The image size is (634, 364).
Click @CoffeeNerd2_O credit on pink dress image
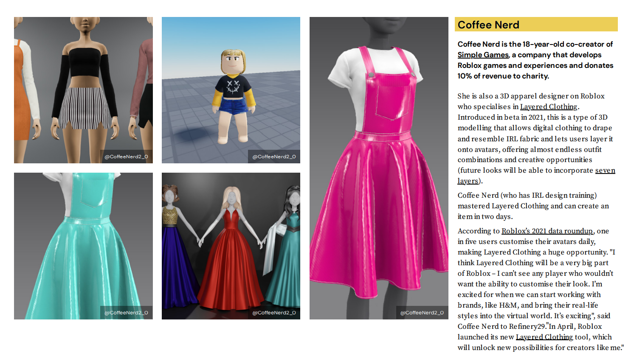coord(422,313)
